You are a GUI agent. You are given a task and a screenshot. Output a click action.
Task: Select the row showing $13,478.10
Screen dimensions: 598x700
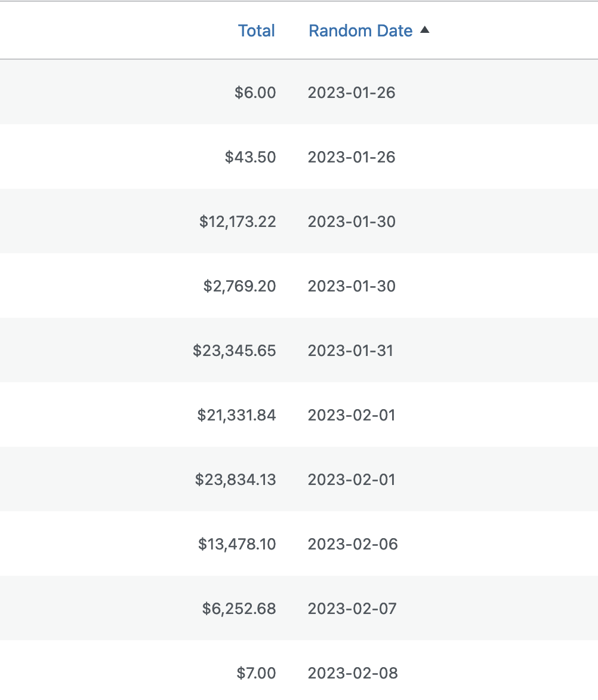pyautogui.click(x=238, y=544)
